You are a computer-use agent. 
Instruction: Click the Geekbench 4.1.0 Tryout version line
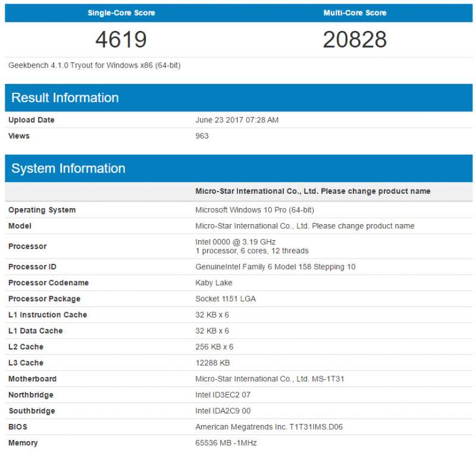pyautogui.click(x=95, y=65)
